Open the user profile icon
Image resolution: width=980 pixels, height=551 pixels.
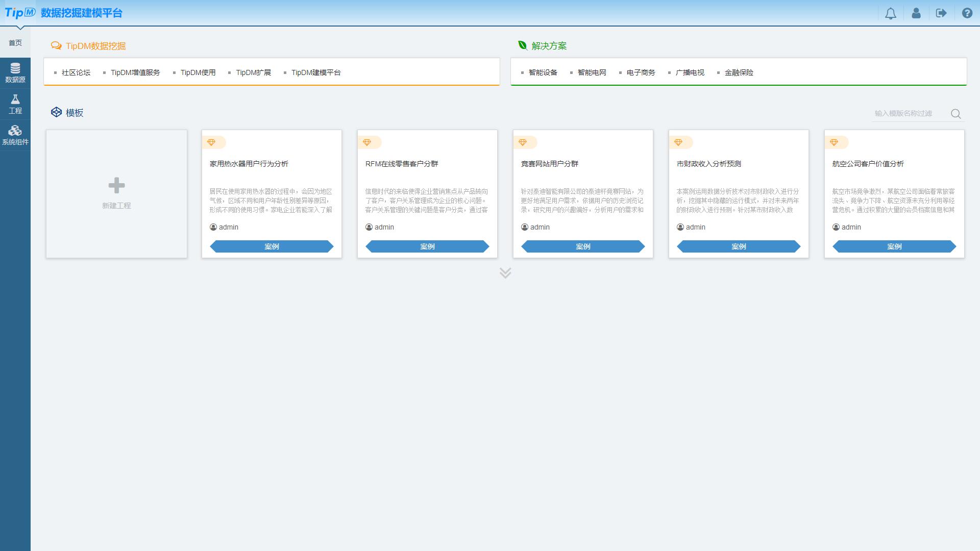click(x=916, y=13)
